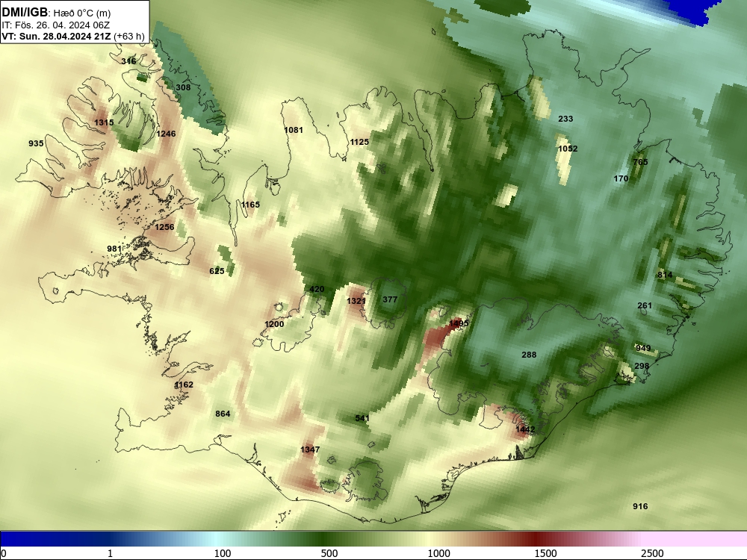Select the 625 value
The height and width of the screenshot is (560, 747).
pyautogui.click(x=217, y=271)
